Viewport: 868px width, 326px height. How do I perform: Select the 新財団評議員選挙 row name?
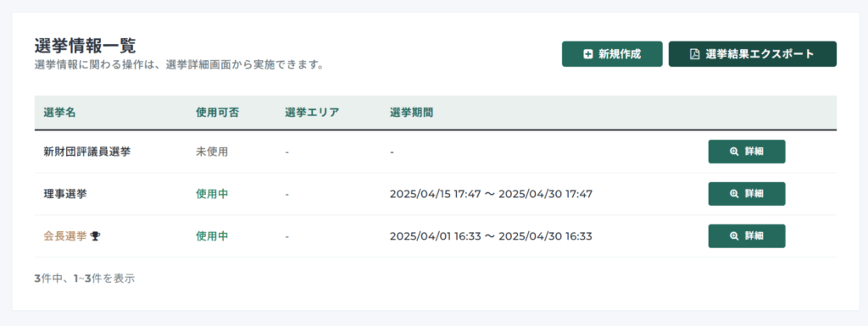(87, 152)
